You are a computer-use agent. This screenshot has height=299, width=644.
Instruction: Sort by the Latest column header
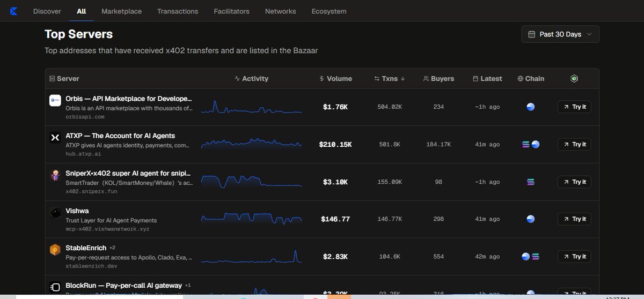(487, 79)
